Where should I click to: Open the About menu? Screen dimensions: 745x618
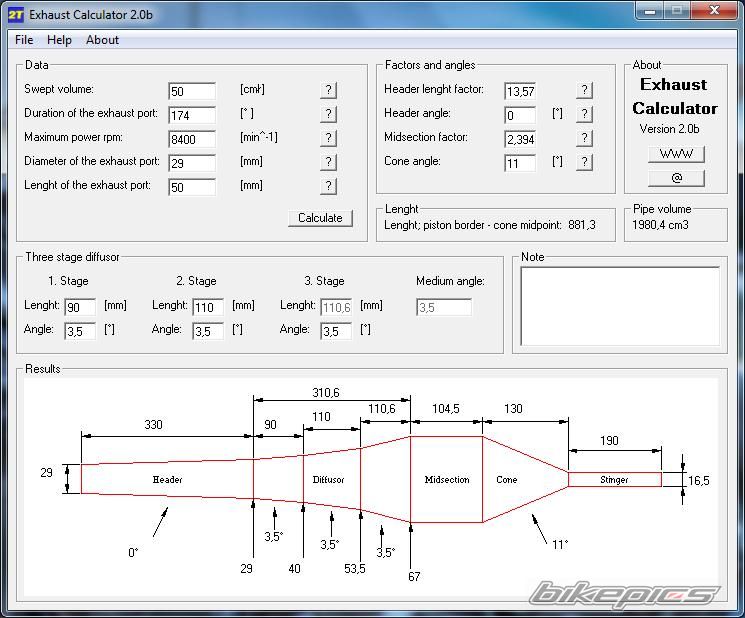click(x=102, y=40)
